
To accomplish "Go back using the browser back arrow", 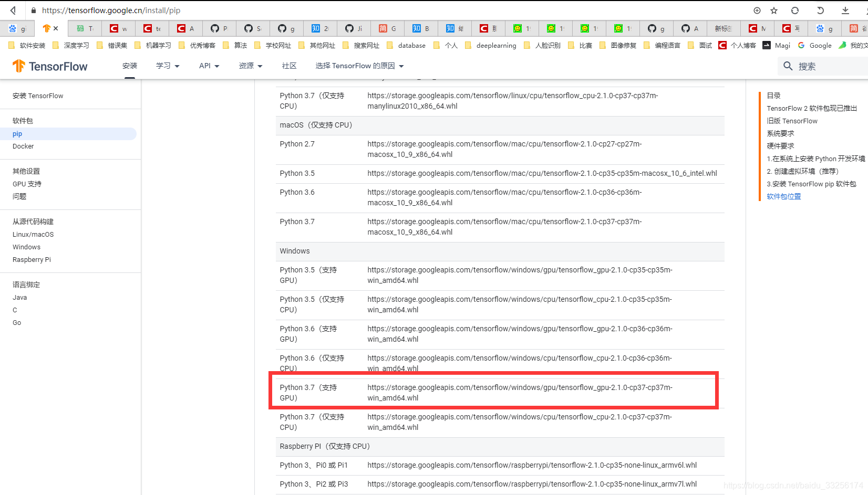I will 13,10.
